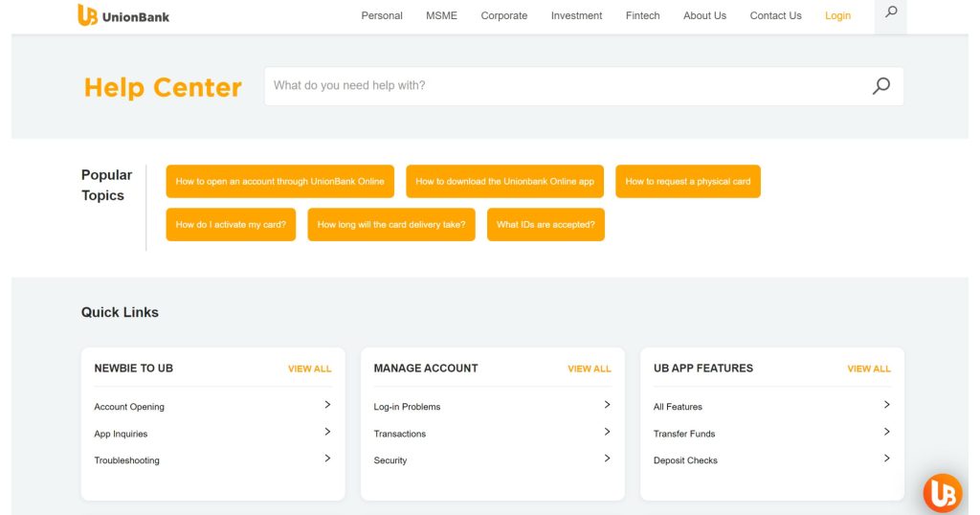Open the Transactions link

pos(399,434)
